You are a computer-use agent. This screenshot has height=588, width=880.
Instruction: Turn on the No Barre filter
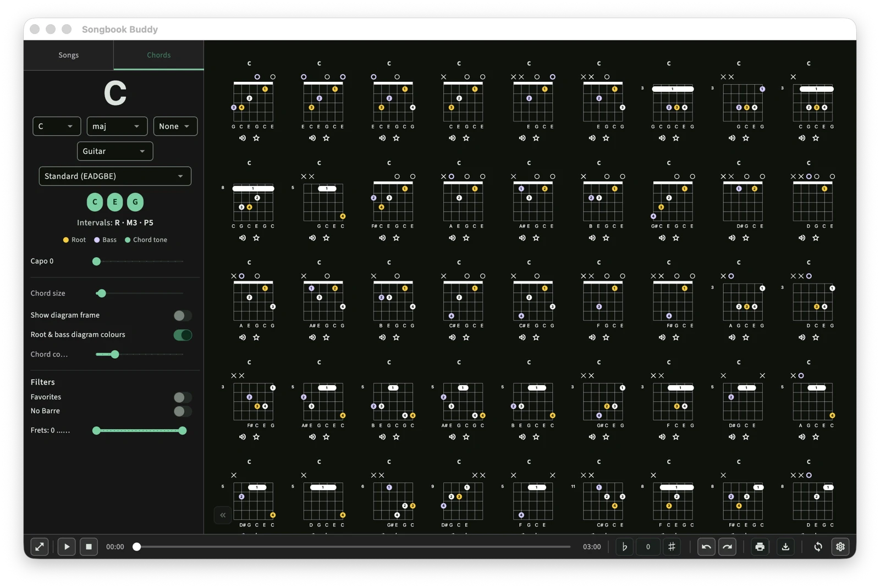coord(183,411)
